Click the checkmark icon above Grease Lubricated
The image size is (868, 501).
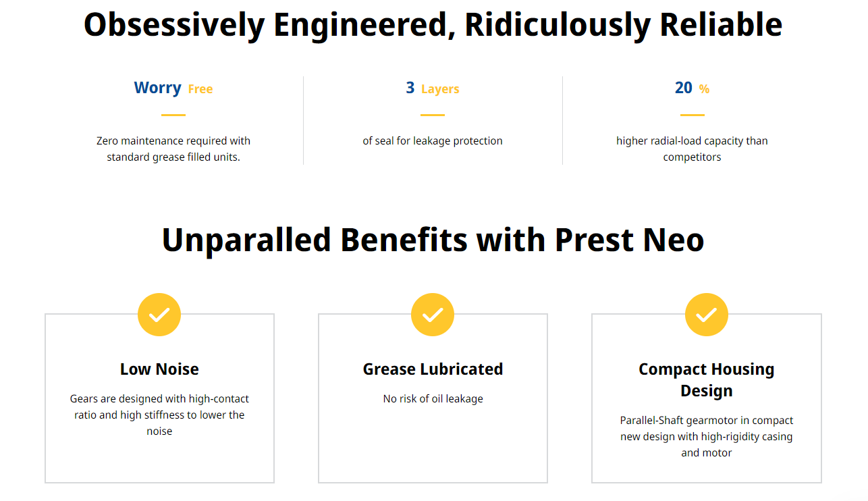click(x=433, y=315)
